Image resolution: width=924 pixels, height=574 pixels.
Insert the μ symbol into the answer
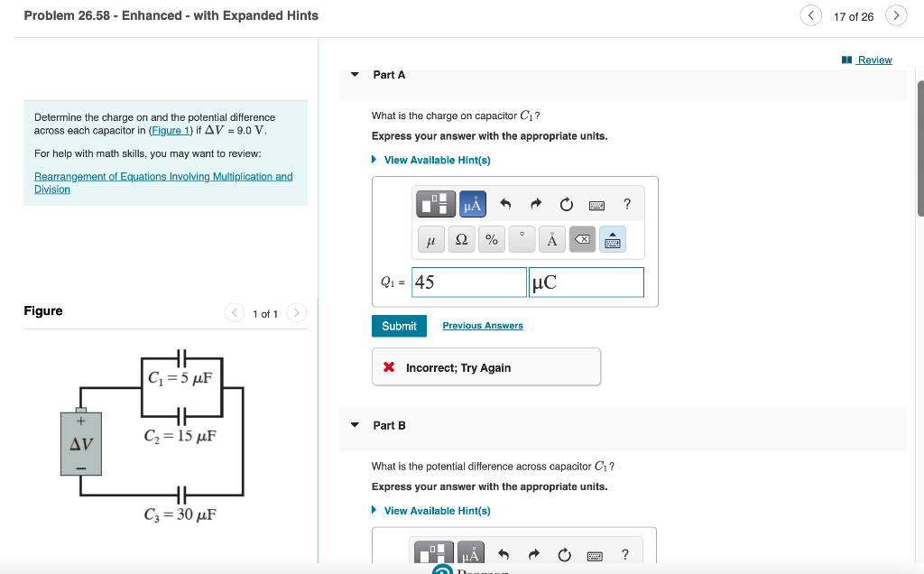[430, 239]
